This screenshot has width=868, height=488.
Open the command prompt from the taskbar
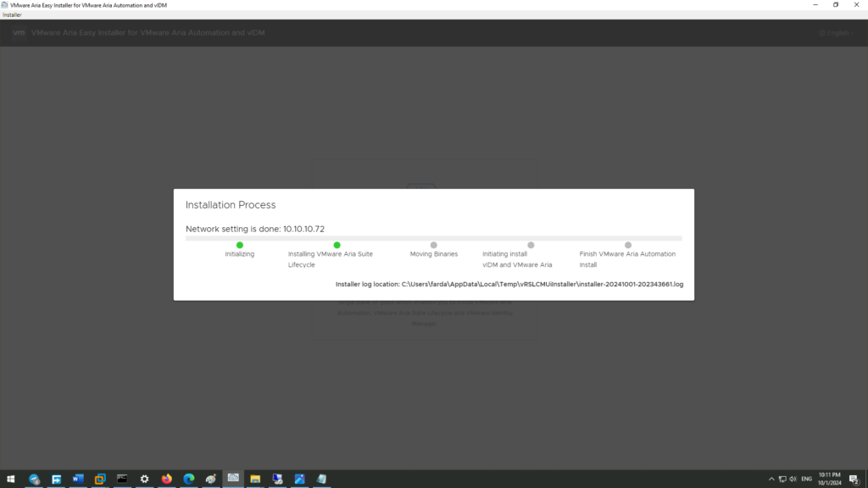[122, 480]
